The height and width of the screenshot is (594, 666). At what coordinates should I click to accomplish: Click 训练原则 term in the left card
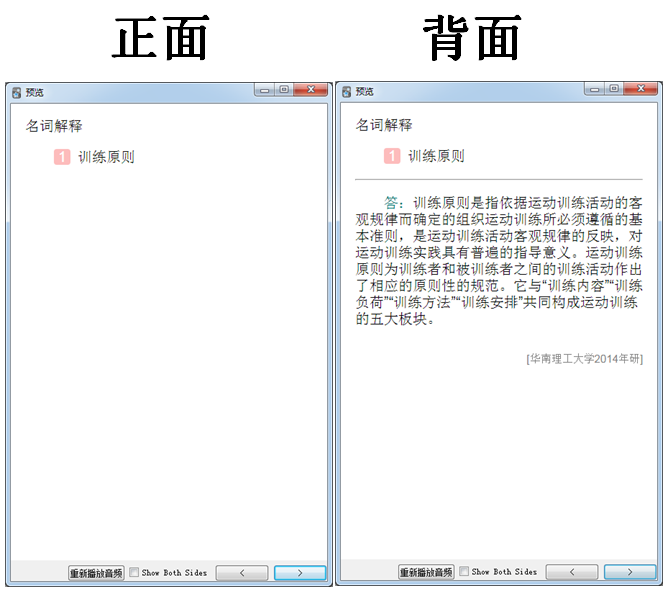click(x=106, y=157)
